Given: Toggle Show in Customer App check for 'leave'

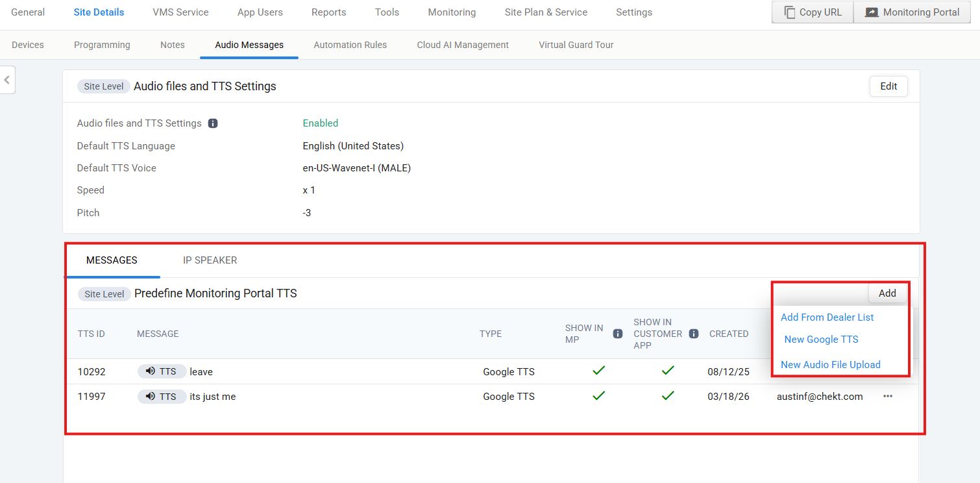Looking at the screenshot, I should point(667,371).
